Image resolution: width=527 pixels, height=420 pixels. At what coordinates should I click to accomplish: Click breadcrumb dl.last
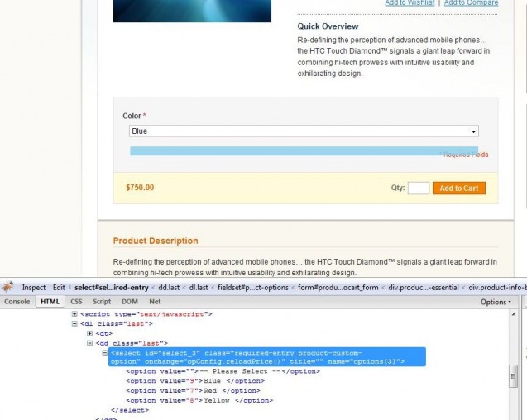pos(199,288)
